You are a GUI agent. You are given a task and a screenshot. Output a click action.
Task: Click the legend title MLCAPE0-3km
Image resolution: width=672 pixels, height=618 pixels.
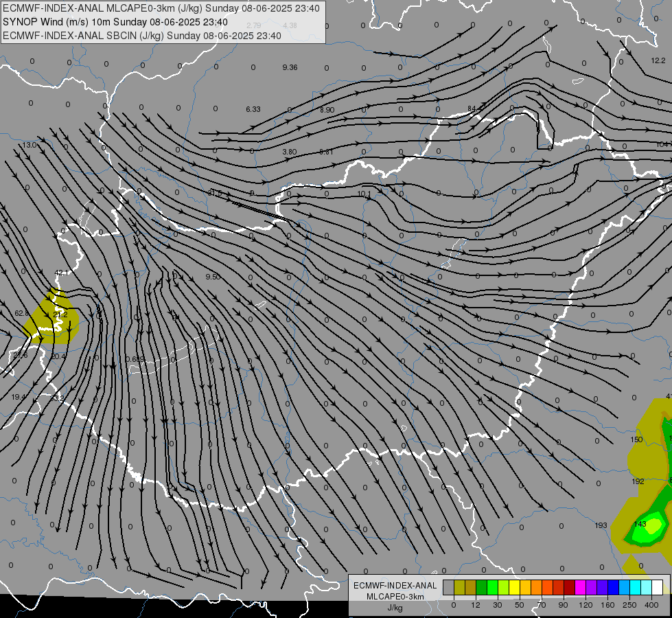pos(395,597)
